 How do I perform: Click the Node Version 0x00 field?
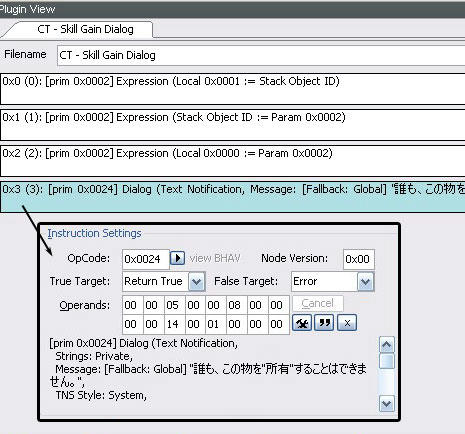point(359,259)
